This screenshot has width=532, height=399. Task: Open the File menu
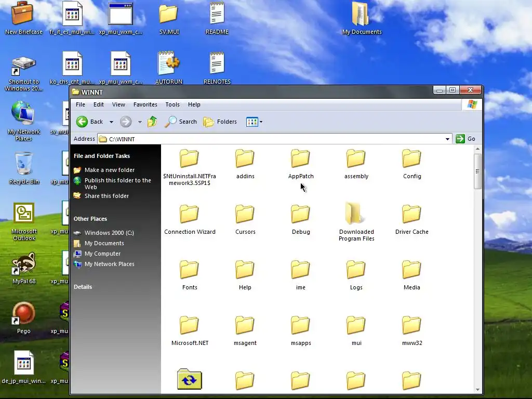click(81, 104)
